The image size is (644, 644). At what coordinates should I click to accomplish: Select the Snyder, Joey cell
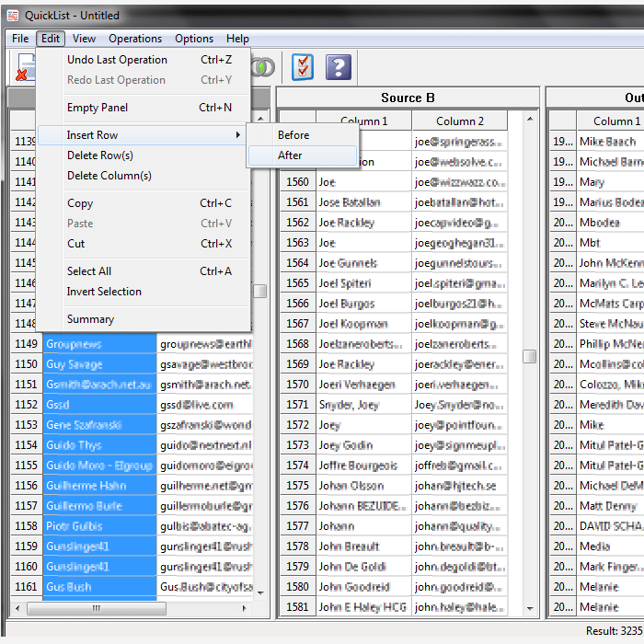364,405
